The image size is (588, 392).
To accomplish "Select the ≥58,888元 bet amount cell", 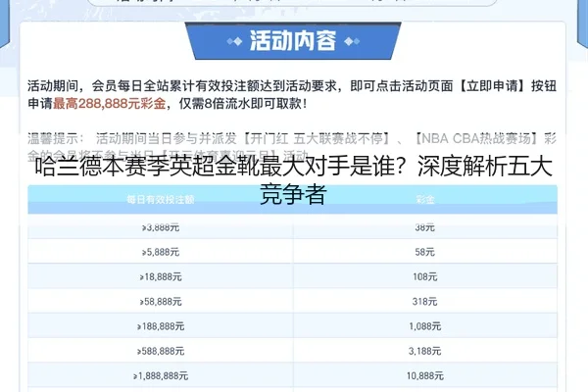I will pos(161,301).
